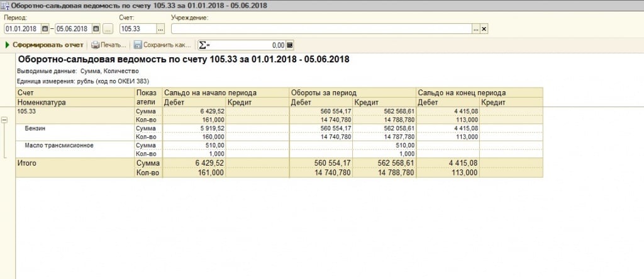
Task: Click the period end date field
Action: 73,28
